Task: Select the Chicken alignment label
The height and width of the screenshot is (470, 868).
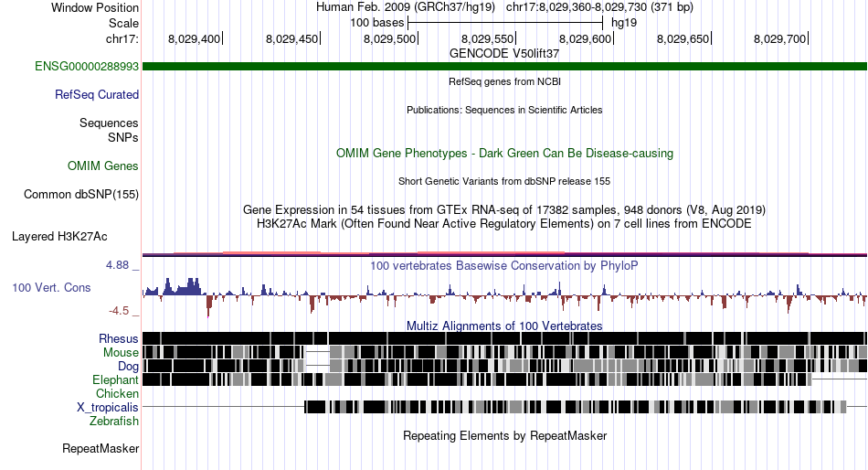Action: (x=117, y=393)
